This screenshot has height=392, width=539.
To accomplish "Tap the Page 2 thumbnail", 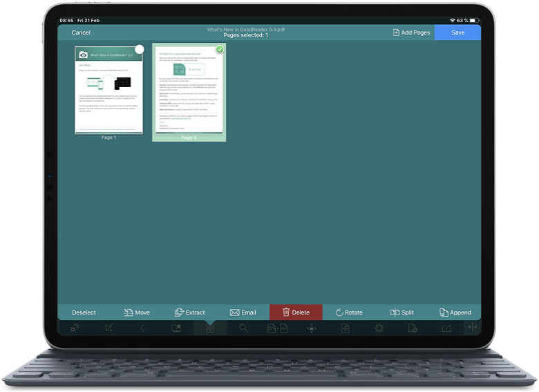I will point(189,90).
